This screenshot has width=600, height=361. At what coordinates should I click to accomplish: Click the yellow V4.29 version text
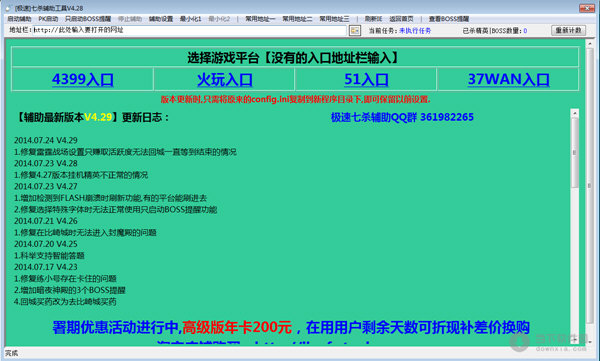tap(98, 117)
